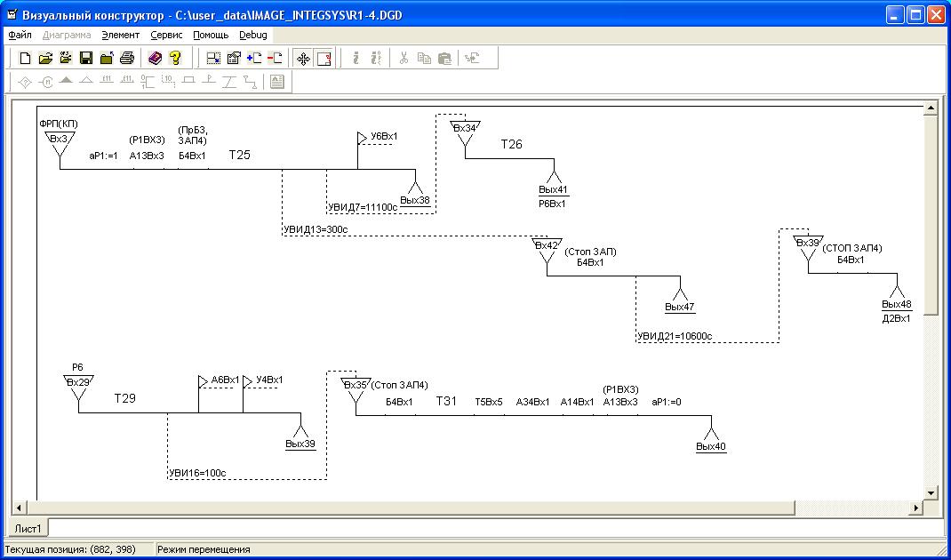Screen dimensions: 951x560
Task: Click the floppy disk Save icon
Action: (86, 59)
